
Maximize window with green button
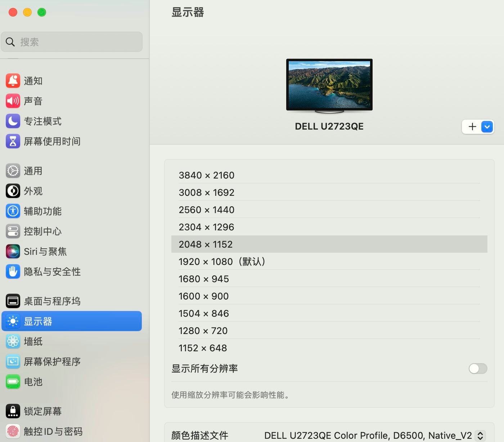pyautogui.click(x=42, y=12)
